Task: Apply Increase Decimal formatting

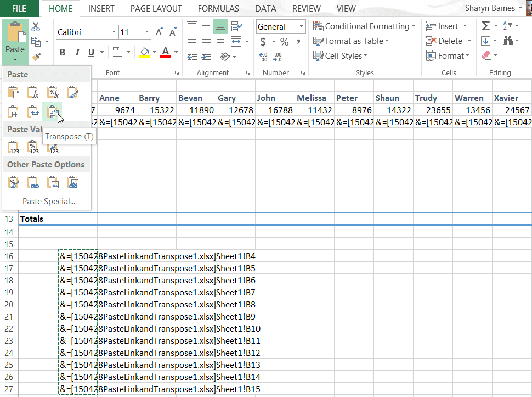Action: point(262,55)
